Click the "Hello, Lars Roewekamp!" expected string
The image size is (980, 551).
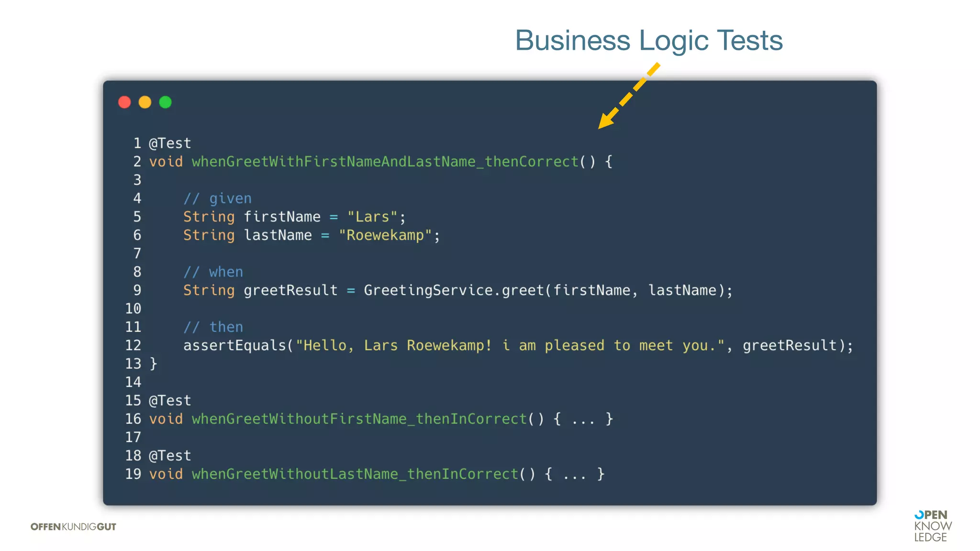pos(510,345)
